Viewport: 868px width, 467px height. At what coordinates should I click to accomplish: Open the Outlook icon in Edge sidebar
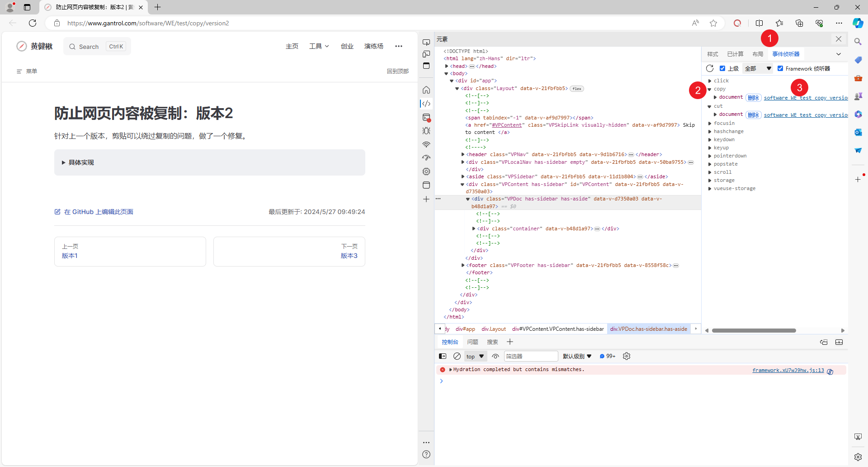[x=858, y=132]
